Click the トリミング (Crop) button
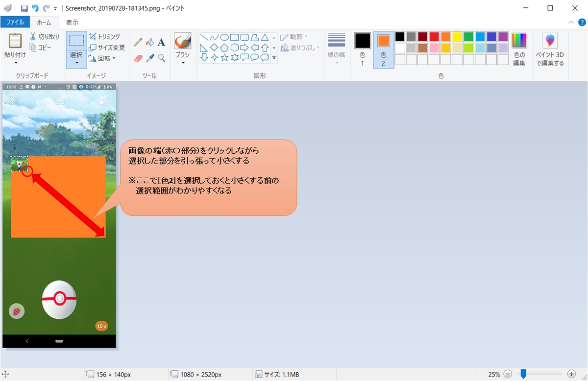Image resolution: width=588 pixels, height=381 pixels. [105, 36]
